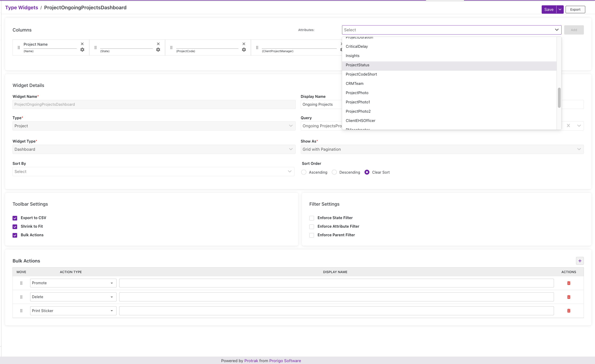The width and height of the screenshot is (595, 364).
Task: Open the Protrak link in footer
Action: [x=251, y=361]
